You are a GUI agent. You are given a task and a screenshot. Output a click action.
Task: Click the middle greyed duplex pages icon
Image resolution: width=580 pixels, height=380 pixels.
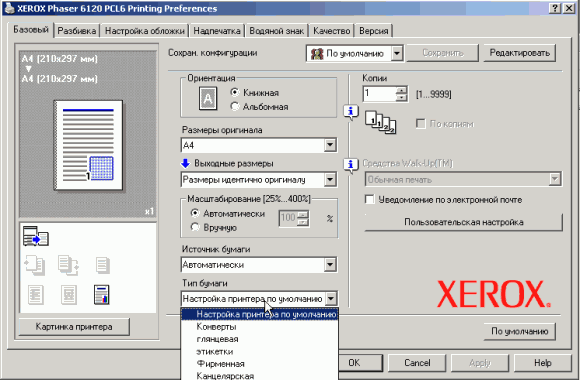tap(68, 265)
